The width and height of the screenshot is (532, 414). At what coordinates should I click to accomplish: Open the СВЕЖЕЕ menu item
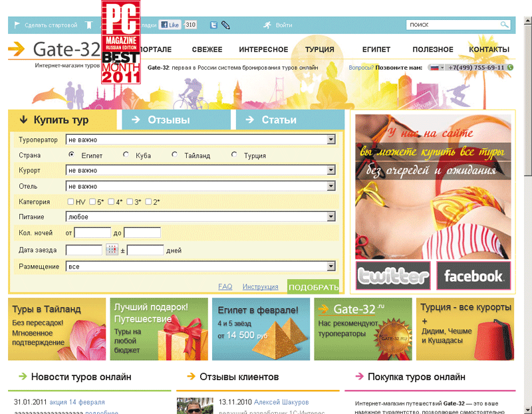tap(207, 49)
